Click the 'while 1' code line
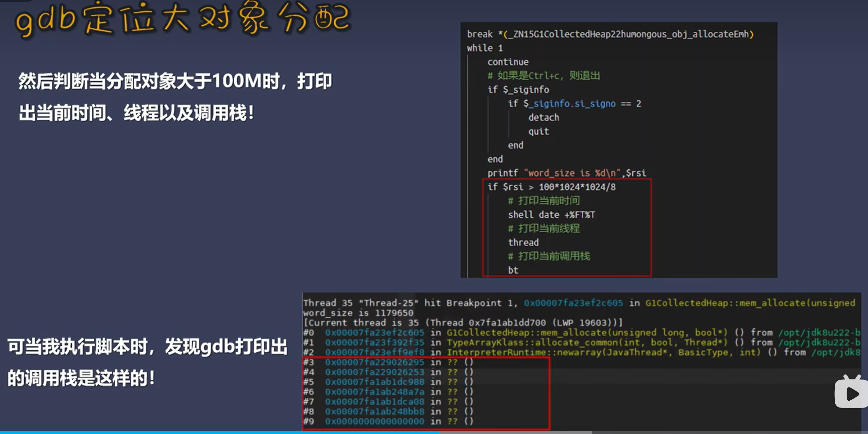The height and width of the screenshot is (434, 868). click(x=485, y=48)
